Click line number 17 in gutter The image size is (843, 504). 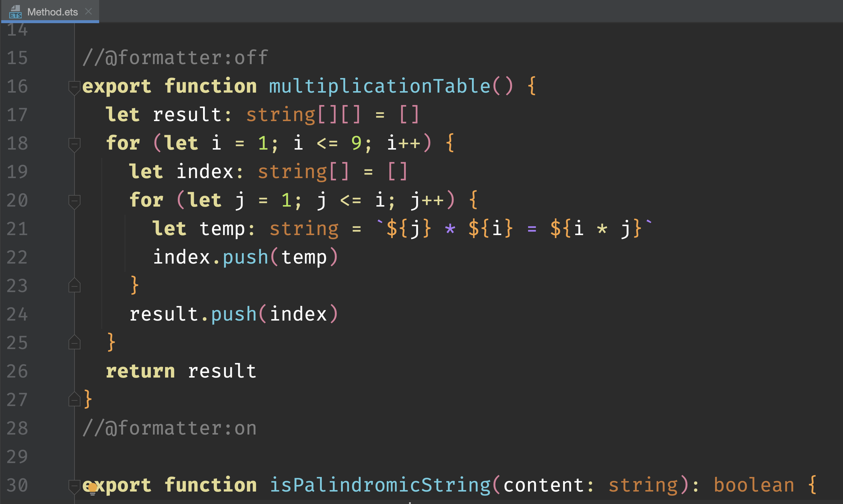17,115
